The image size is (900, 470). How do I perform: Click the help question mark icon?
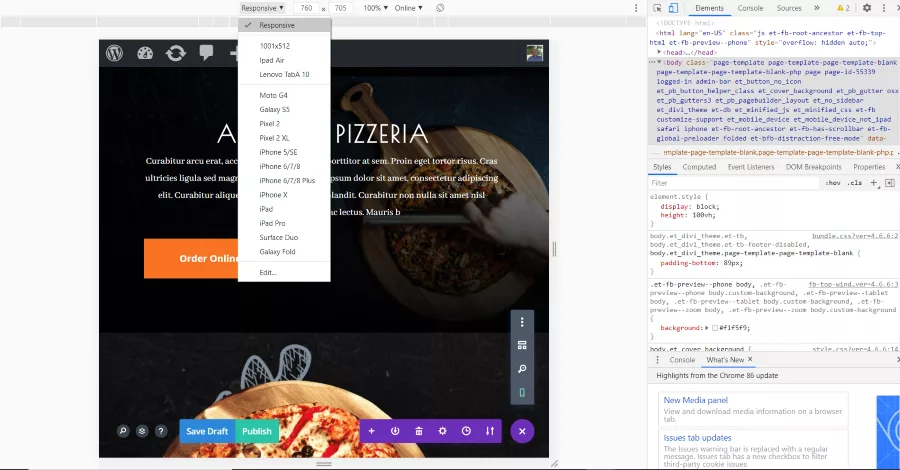(x=161, y=431)
